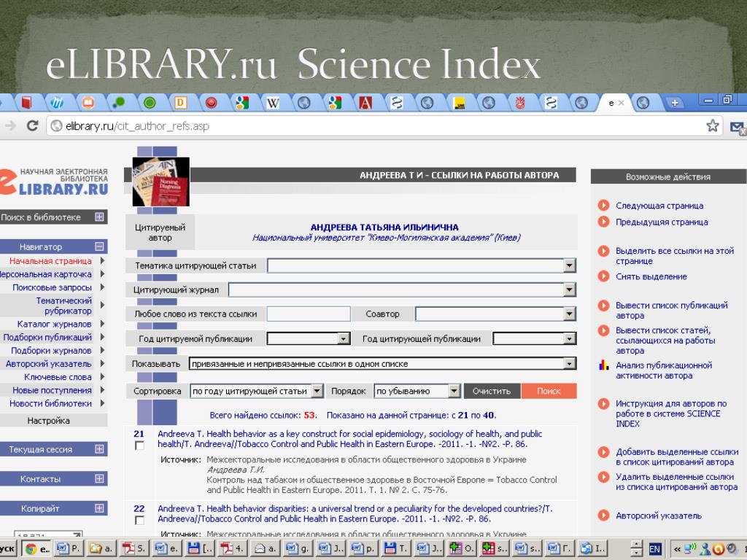This screenshot has height=560, width=747.
Task: Open Цитирующий журнал dropdown
Action: click(569, 289)
